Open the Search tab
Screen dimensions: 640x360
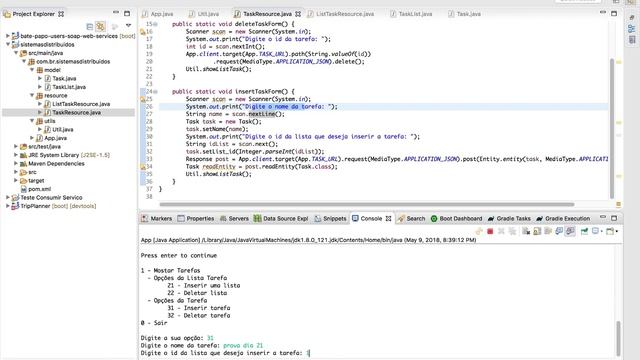coord(411,219)
